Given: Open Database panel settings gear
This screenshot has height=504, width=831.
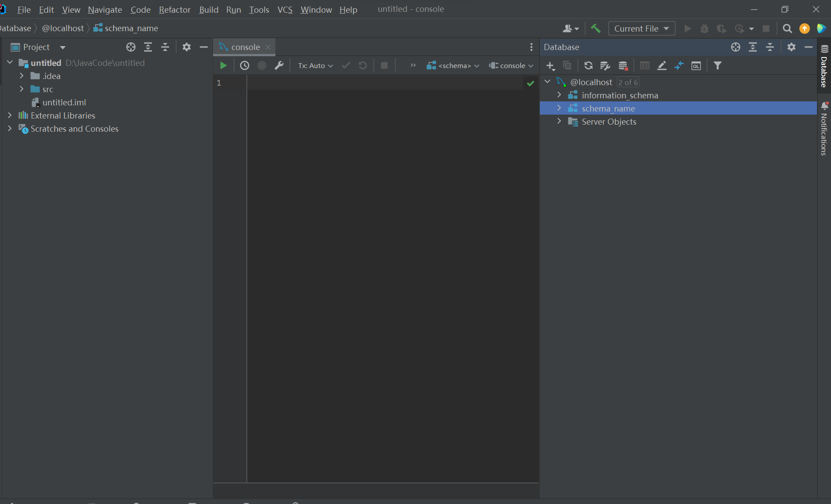Looking at the screenshot, I should point(791,47).
